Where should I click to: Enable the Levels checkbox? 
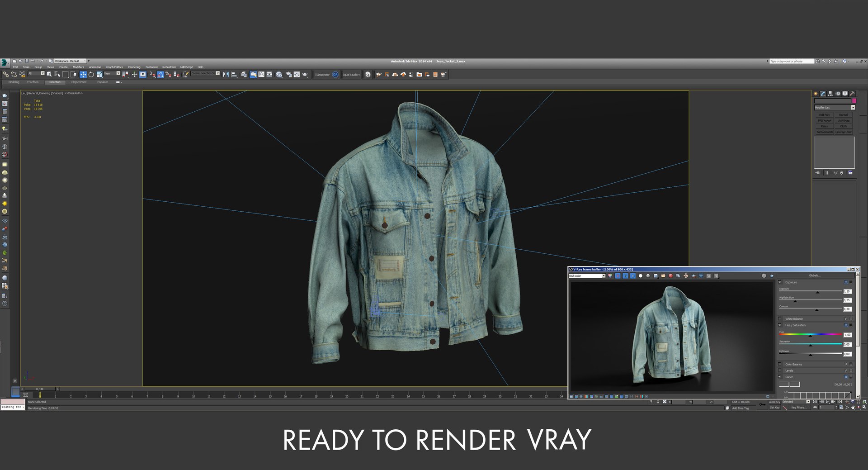click(779, 370)
